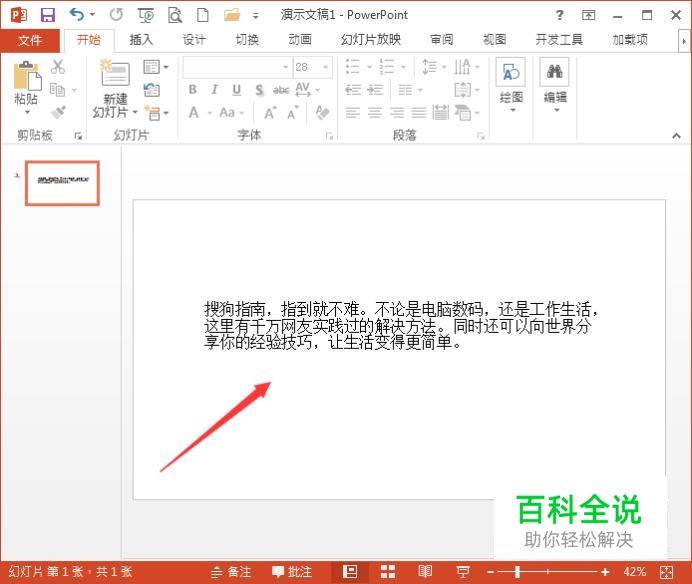Screen dimensions: 692x584
Task: Center align text
Action: [375, 113]
